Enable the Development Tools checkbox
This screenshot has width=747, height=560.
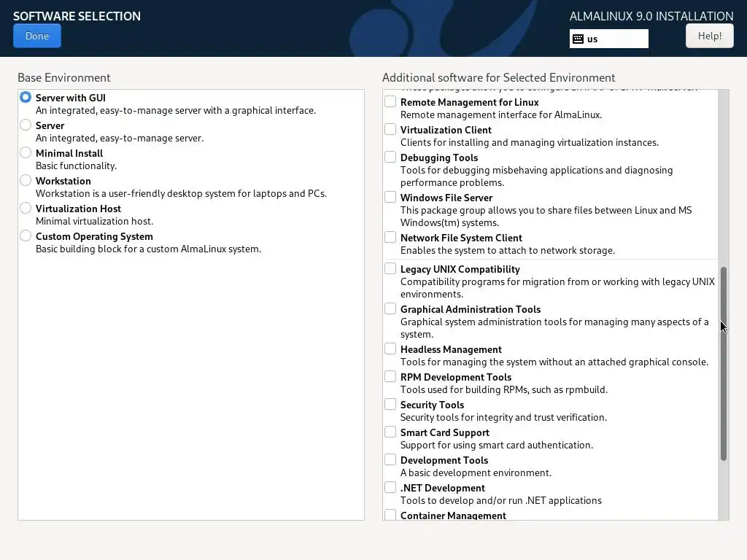point(390,459)
